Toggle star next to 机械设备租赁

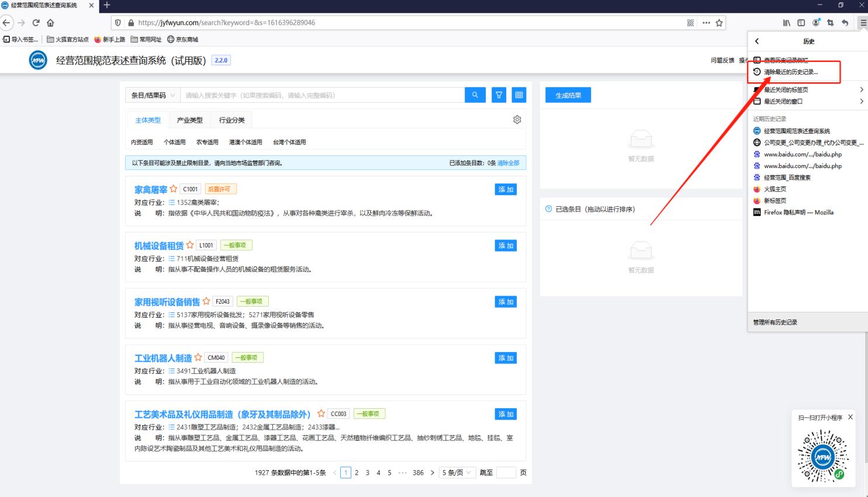[x=190, y=245]
